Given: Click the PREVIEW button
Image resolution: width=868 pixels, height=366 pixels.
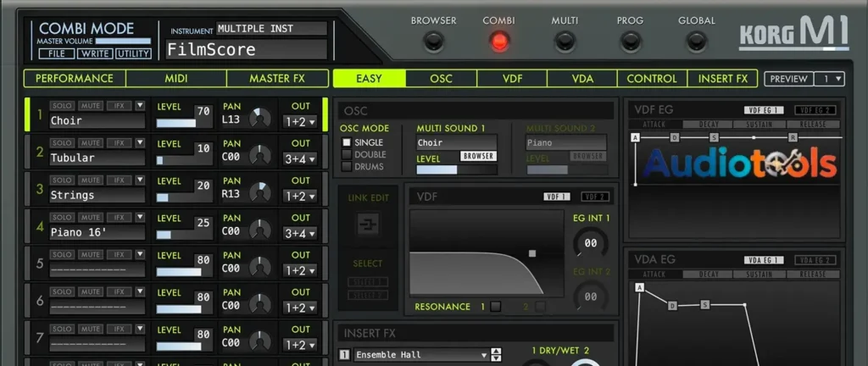Looking at the screenshot, I should 789,79.
